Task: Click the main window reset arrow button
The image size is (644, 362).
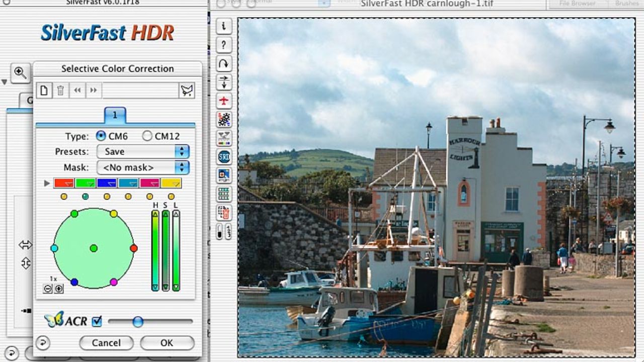Action: 11,353
